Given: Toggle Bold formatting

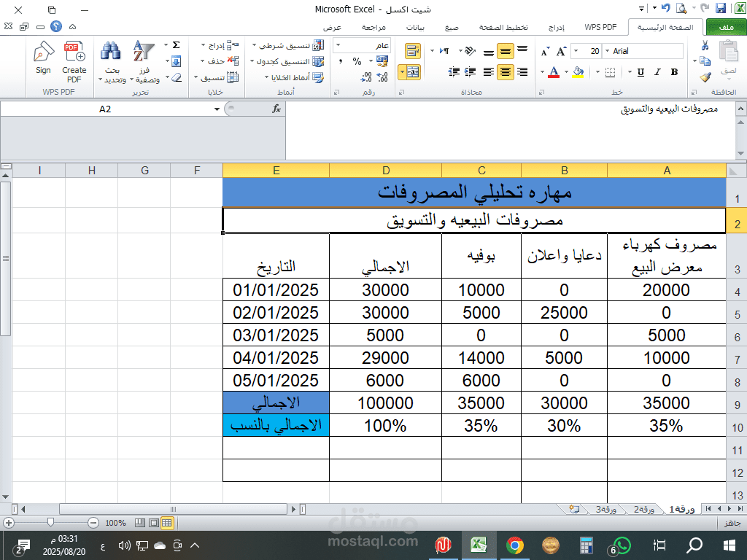Looking at the screenshot, I should [674, 72].
